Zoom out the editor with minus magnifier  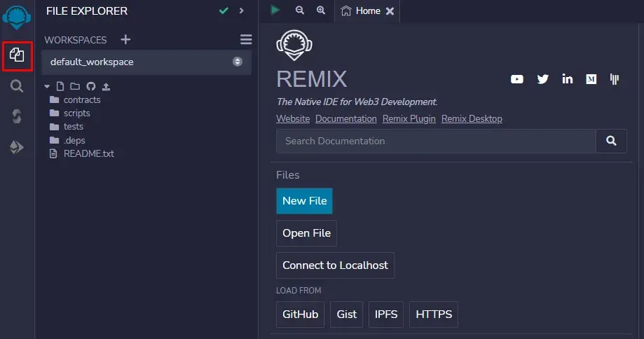pos(300,11)
